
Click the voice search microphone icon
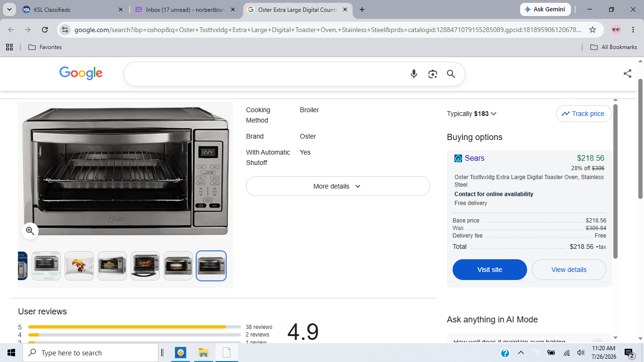(x=414, y=74)
